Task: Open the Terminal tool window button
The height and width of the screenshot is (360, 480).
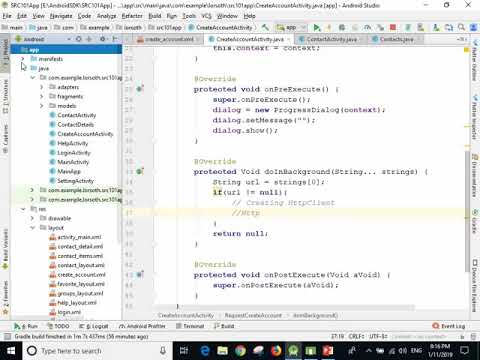Action: pos(190,326)
